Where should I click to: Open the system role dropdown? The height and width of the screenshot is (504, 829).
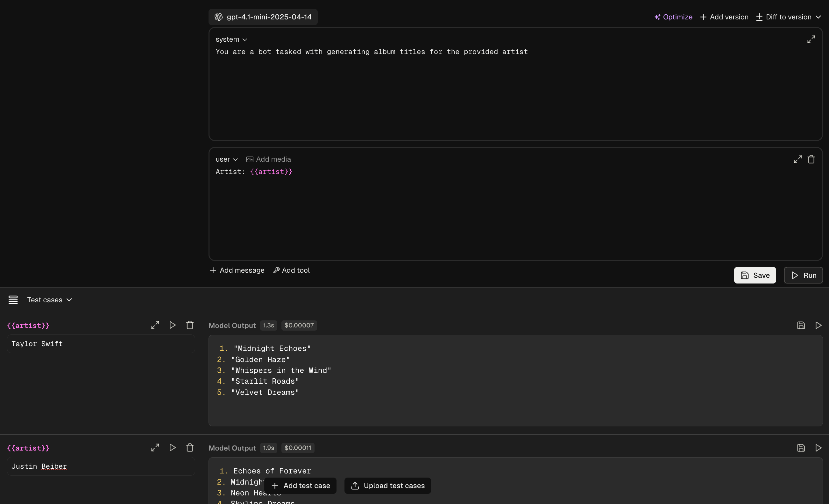point(231,39)
